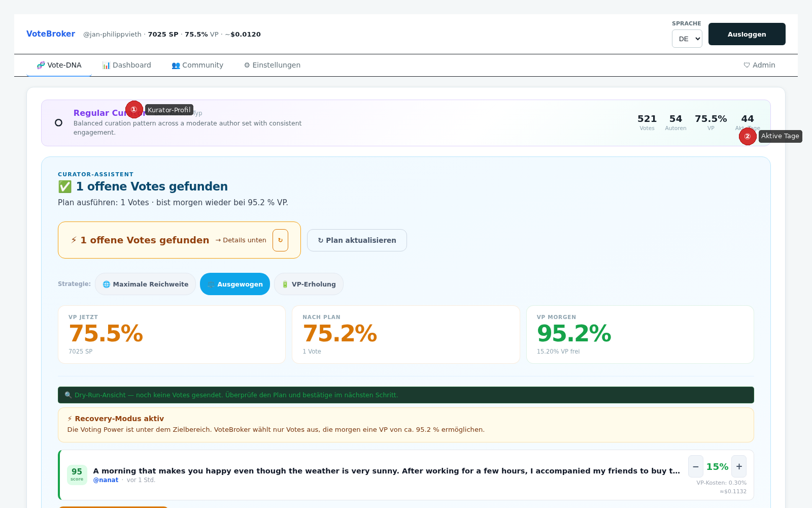Click the 75.5% VP statistic in profile card
Viewport: 812px width, 508px height.
click(x=710, y=122)
